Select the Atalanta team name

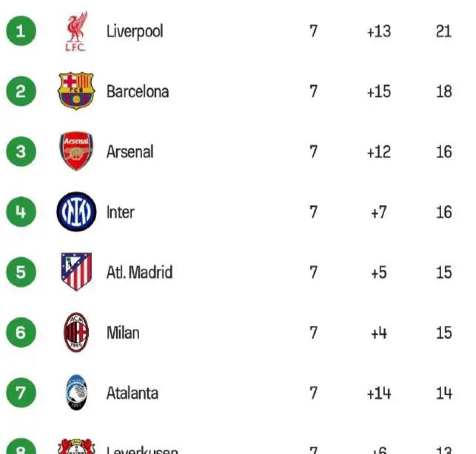[x=133, y=393]
